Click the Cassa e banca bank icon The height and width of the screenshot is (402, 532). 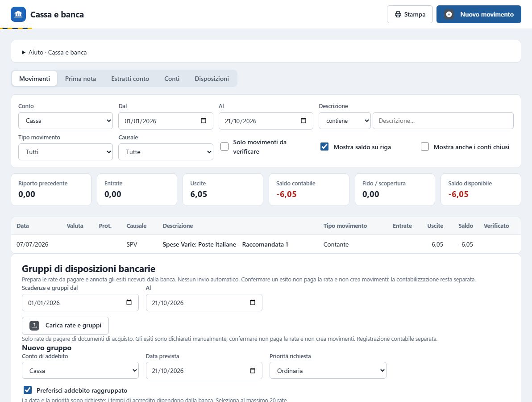[18, 14]
